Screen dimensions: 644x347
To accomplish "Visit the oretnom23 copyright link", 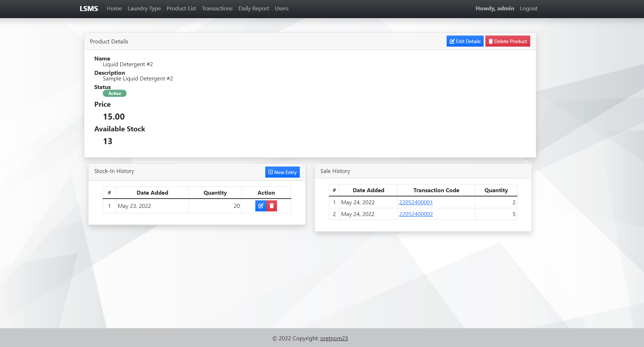I will (334, 338).
